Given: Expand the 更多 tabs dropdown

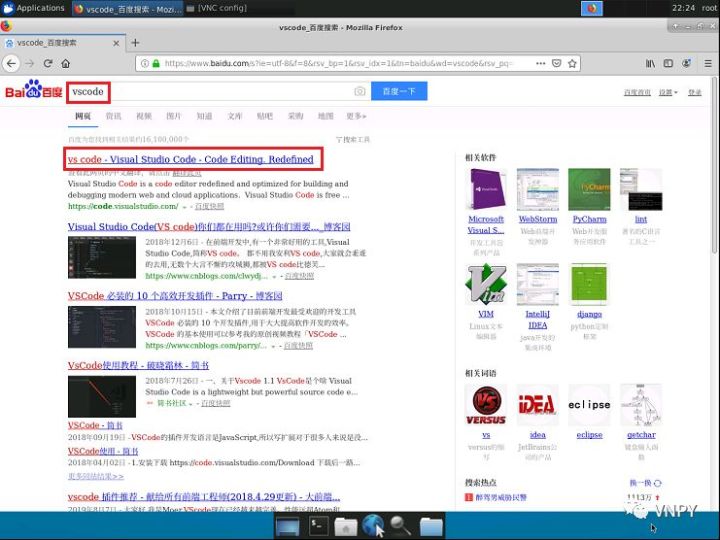Looking at the screenshot, I should tap(356, 116).
